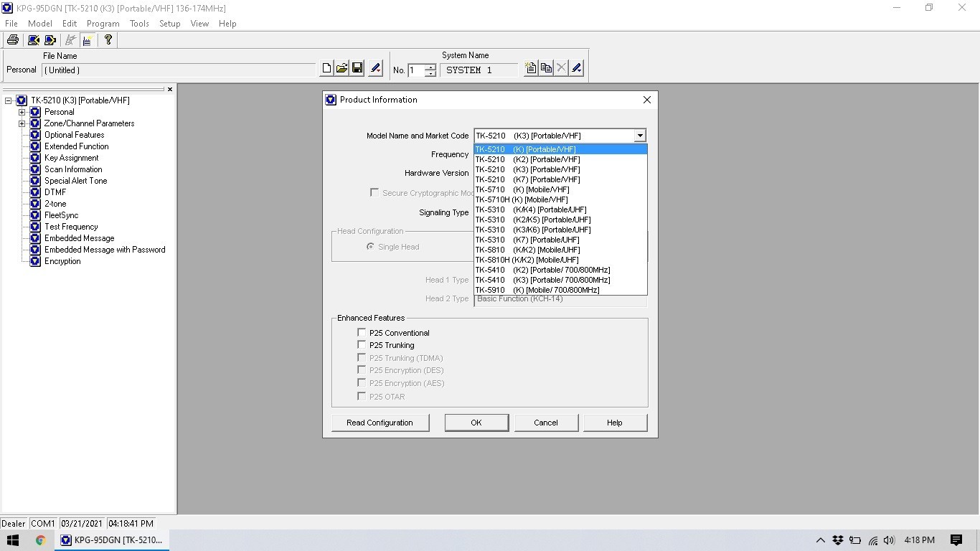Pick TK-5910 (K) [Mobile/700/800MHz] option
The image size is (980, 551).
click(x=560, y=290)
